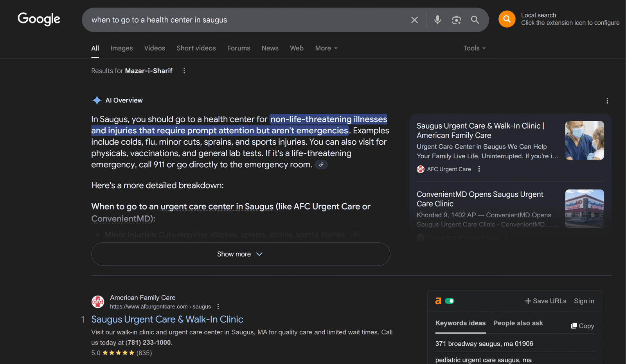
Task: Open search by image camera icon
Action: click(456, 20)
